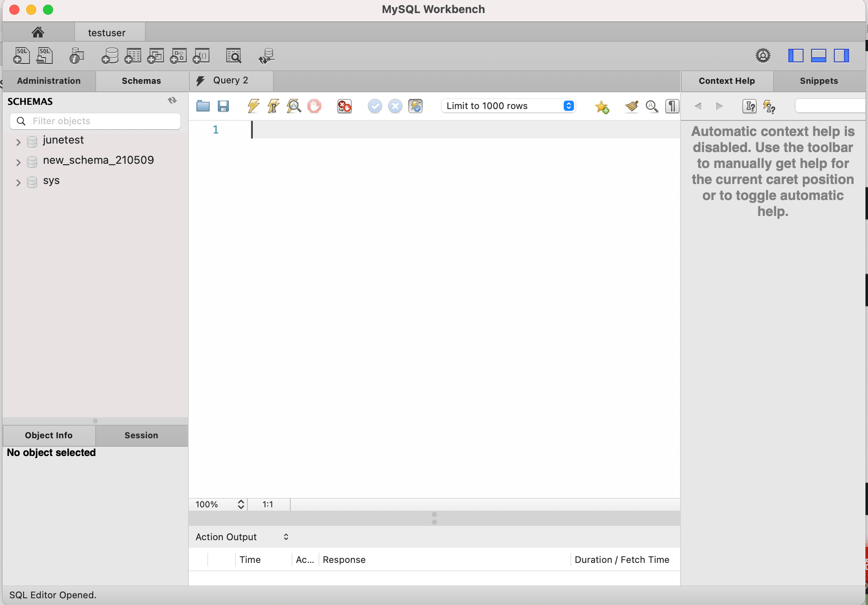Viewport: 868px width, 605px height.
Task: Add query to favorites star icon
Action: point(602,107)
